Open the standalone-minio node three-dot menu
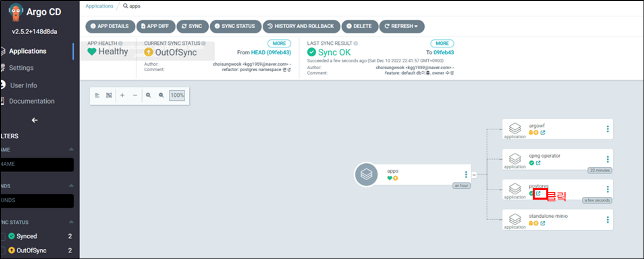Screen dimensions: 644x259 point(608,220)
